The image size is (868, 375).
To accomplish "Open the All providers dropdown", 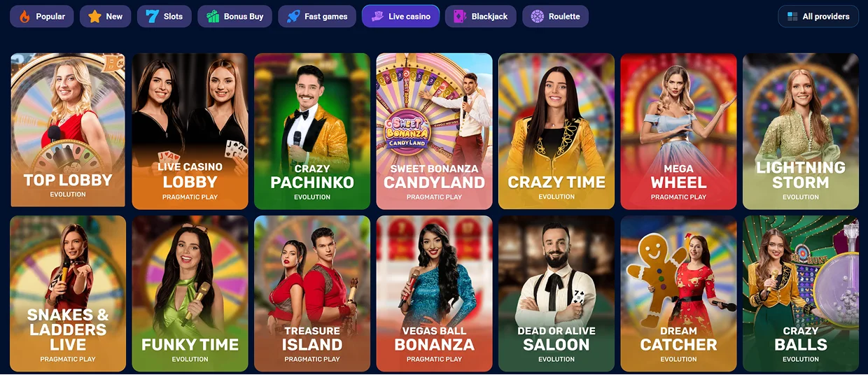I will coord(818,16).
